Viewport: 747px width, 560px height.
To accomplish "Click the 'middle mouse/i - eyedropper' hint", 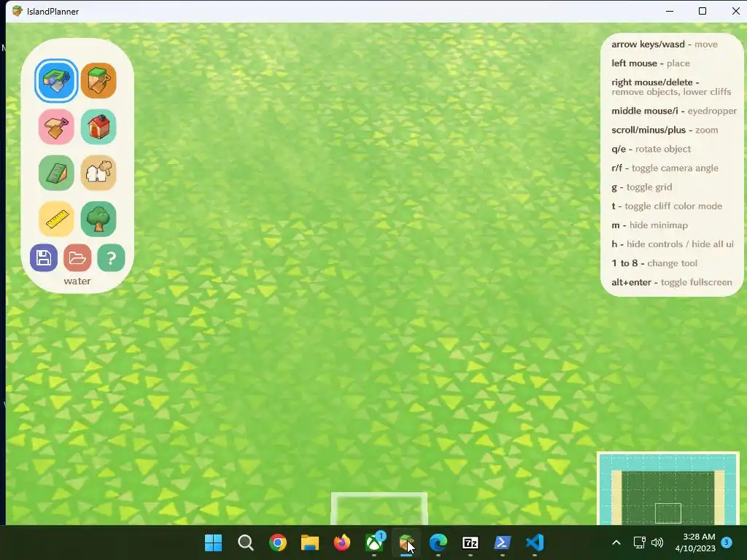I will click(674, 111).
